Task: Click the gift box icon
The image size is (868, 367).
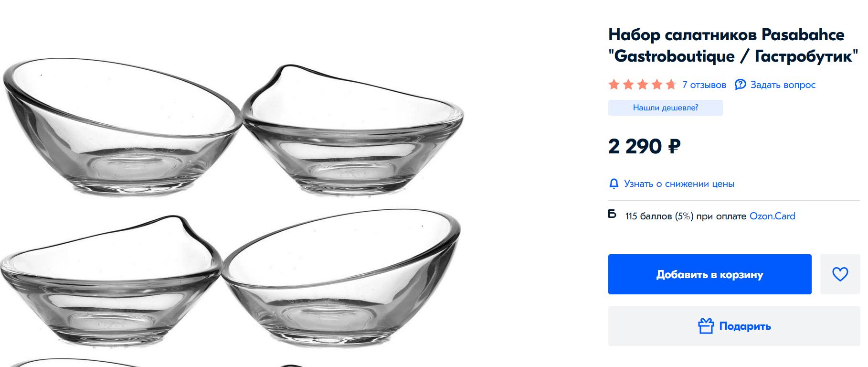Action: [706, 326]
